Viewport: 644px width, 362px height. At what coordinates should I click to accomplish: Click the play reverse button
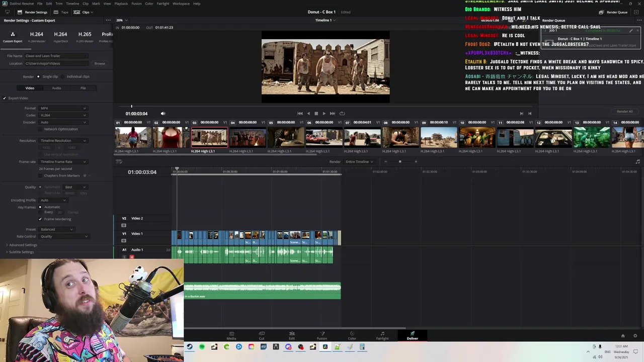pos(308,114)
